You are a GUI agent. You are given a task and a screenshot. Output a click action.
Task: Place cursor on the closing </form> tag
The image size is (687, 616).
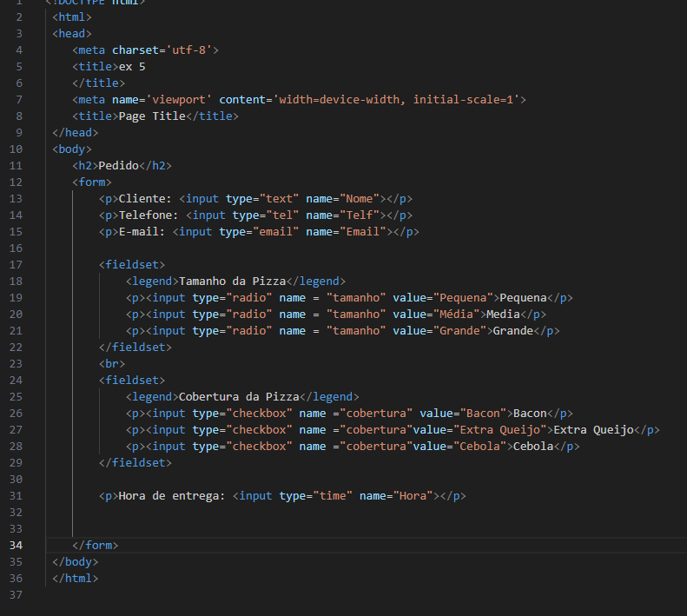point(96,545)
